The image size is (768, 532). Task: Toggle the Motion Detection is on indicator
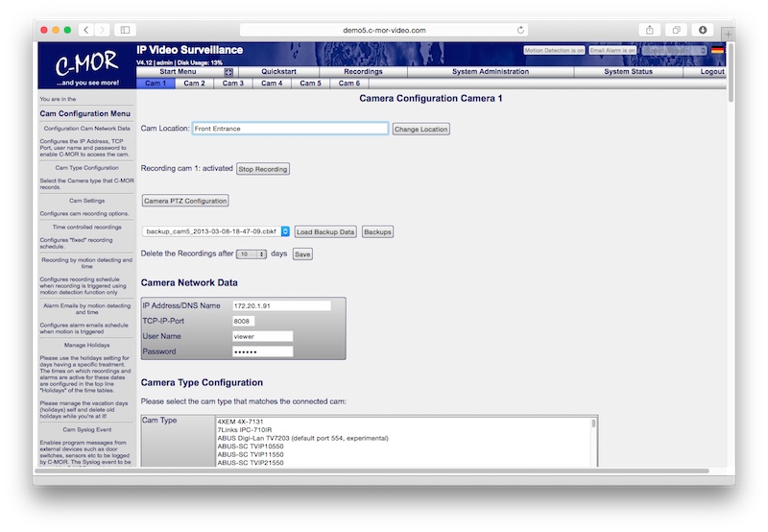pos(554,50)
